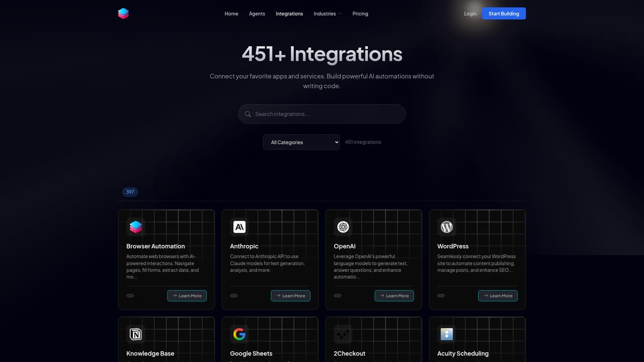Open the Pricing page
The height and width of the screenshot is (362, 644).
[360, 14]
